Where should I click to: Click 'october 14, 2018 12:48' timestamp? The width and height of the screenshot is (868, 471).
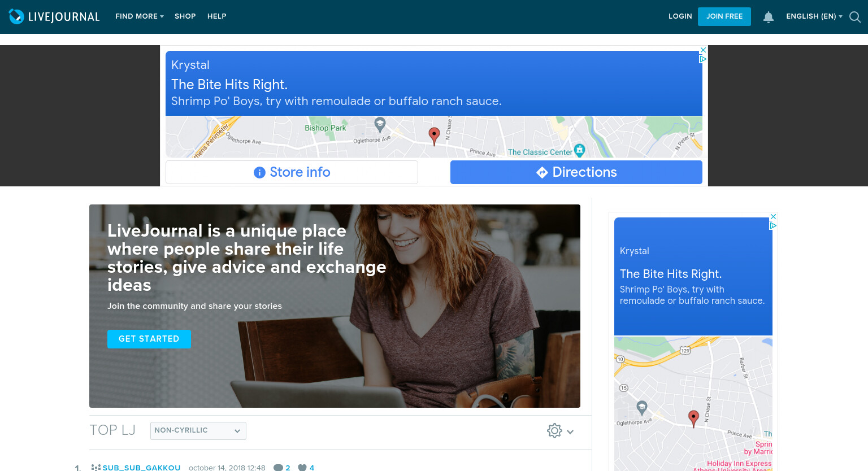click(x=227, y=468)
